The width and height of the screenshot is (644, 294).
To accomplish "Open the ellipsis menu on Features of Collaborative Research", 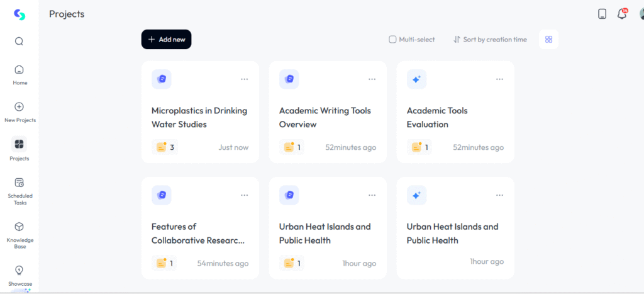I will click(245, 195).
